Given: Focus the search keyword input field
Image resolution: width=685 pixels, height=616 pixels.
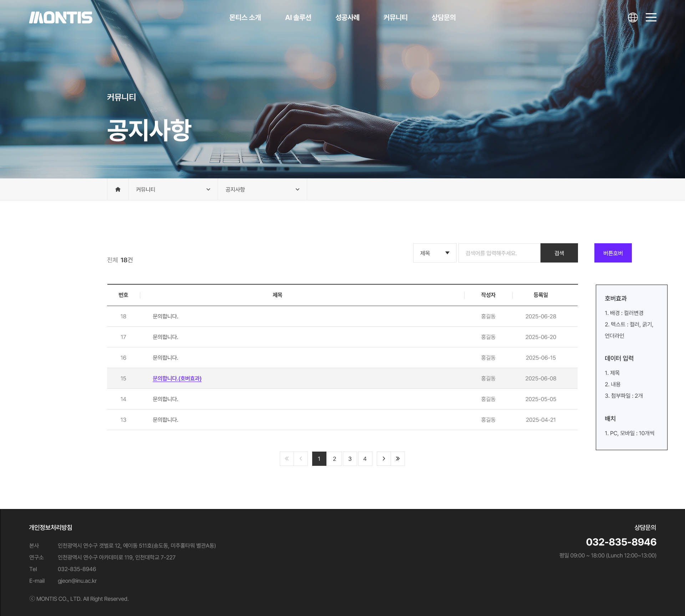Looking at the screenshot, I should (499, 253).
